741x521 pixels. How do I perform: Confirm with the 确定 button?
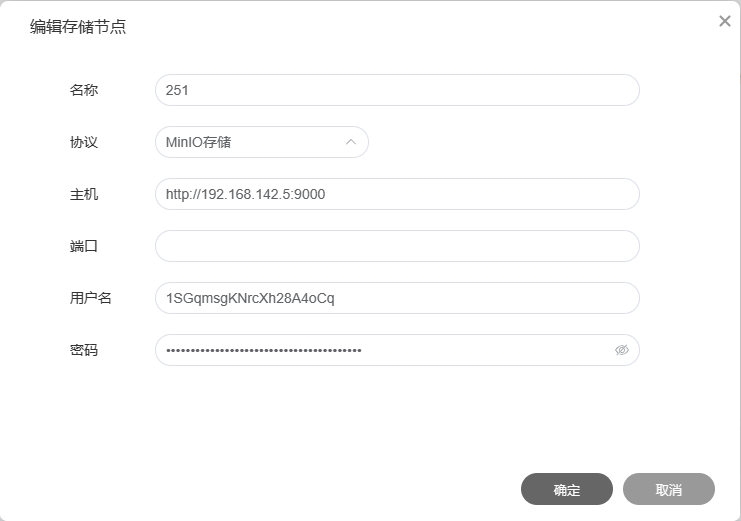pyautogui.click(x=567, y=489)
